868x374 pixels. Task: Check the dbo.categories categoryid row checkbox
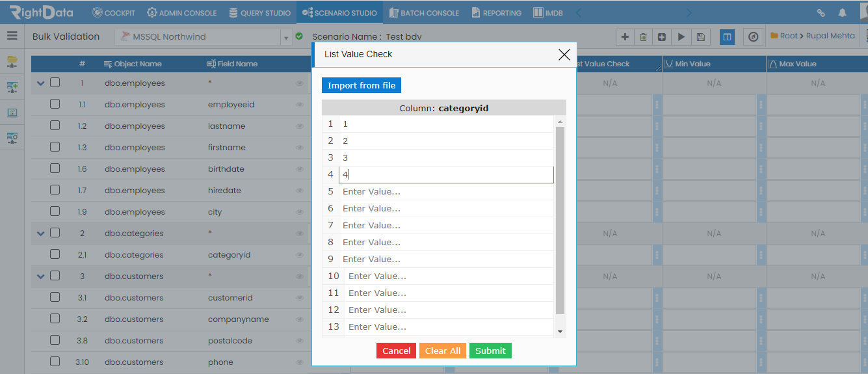55,254
